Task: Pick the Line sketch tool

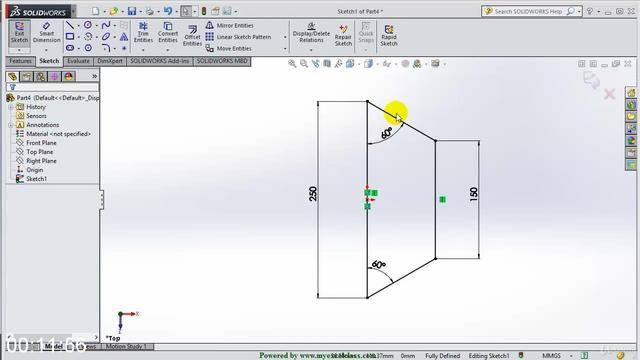Action: pyautogui.click(x=70, y=25)
